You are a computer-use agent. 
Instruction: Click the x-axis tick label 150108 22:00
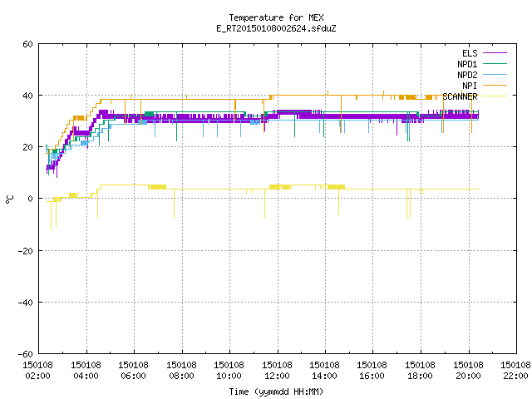pos(515,371)
